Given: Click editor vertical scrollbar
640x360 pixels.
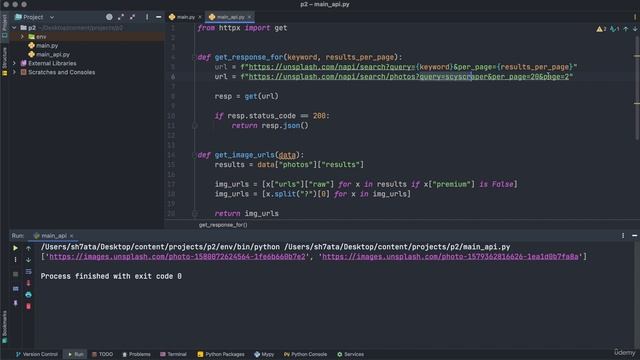Looking at the screenshot, I should click(638, 87).
